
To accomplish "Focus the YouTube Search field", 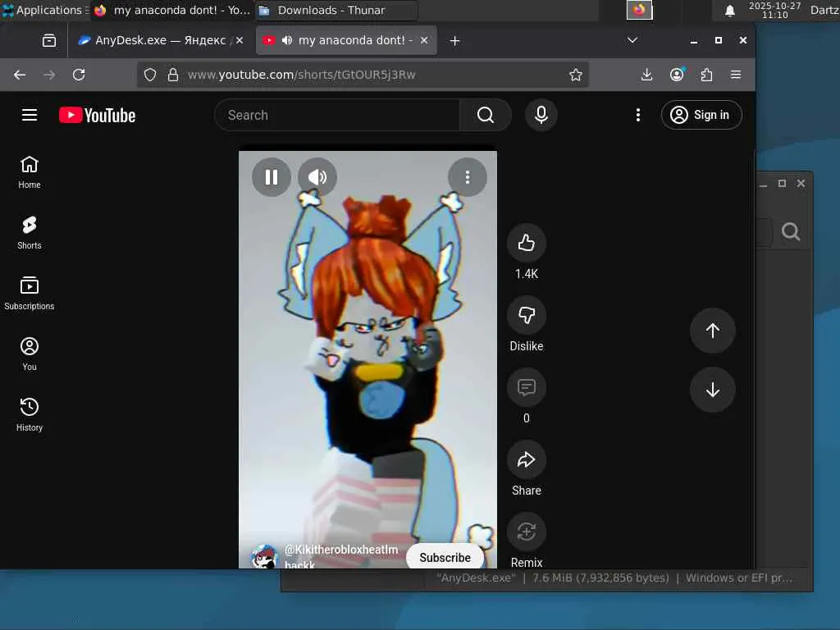I will [337, 115].
